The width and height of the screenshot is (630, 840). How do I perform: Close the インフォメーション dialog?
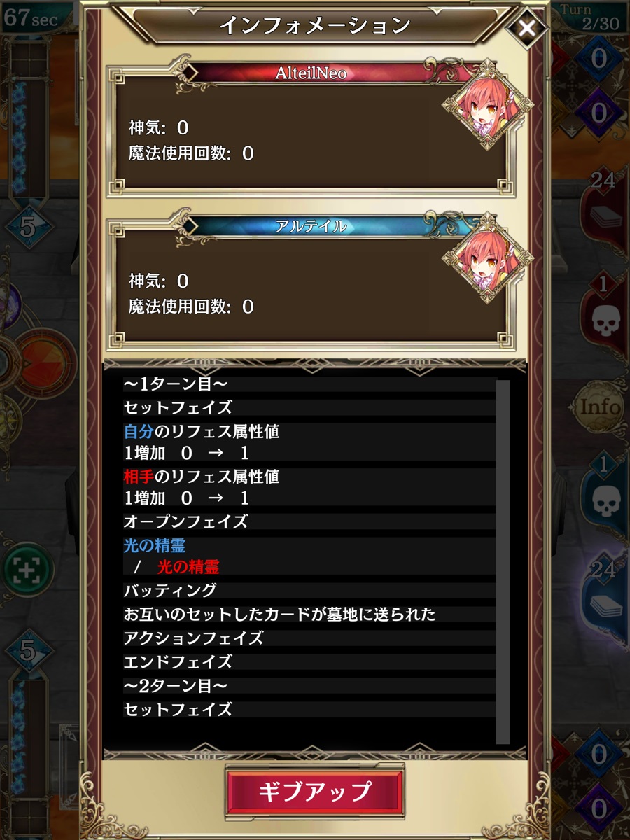527,29
